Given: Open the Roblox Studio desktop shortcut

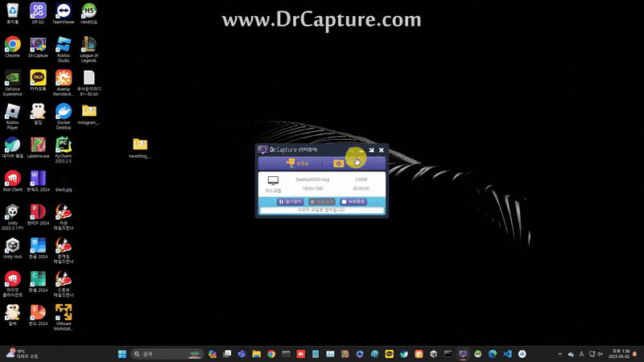Looking at the screenshot, I should [x=64, y=49].
